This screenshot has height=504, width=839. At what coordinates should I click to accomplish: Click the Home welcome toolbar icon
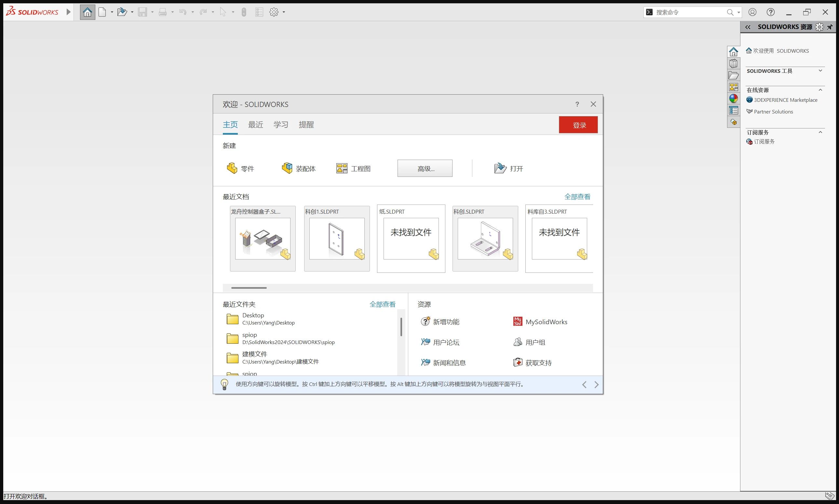tap(87, 12)
